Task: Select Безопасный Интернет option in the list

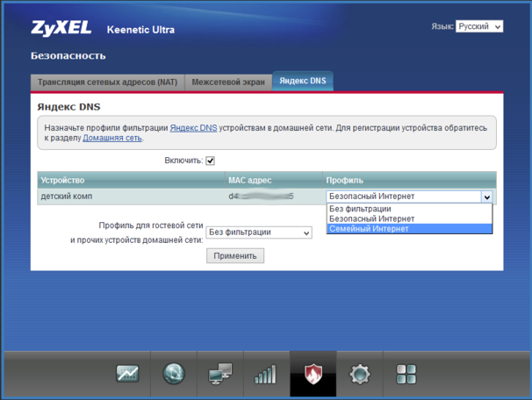Action: pos(409,218)
